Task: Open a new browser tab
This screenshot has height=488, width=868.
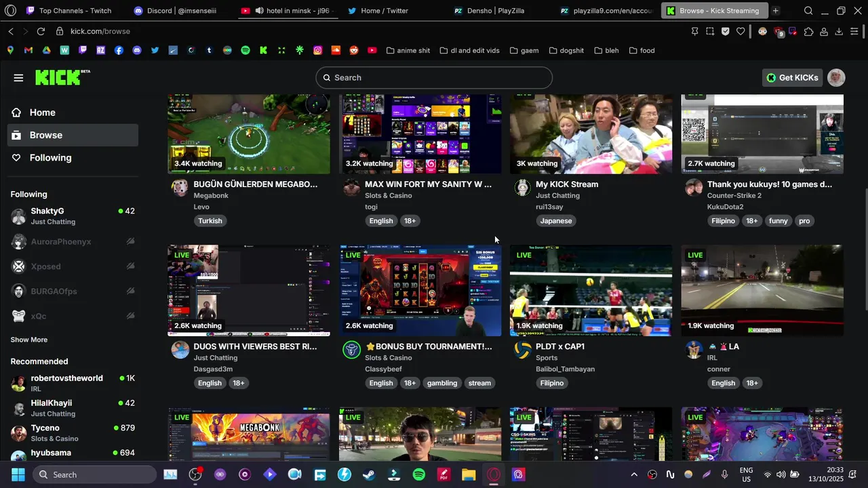Action: (x=775, y=10)
